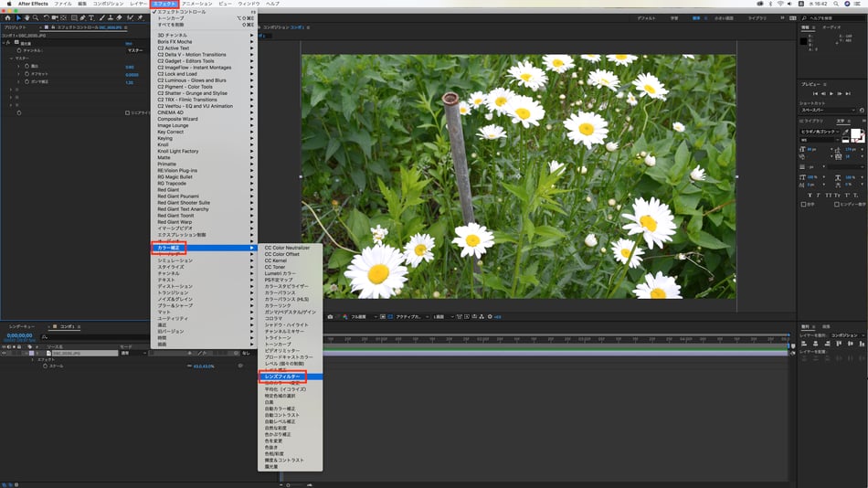Select the CC Toner effect

click(275, 267)
